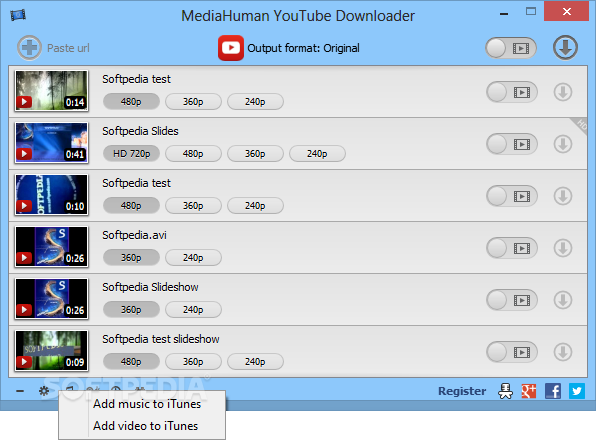Select the 'Softpedia Slides' title text

140,131
